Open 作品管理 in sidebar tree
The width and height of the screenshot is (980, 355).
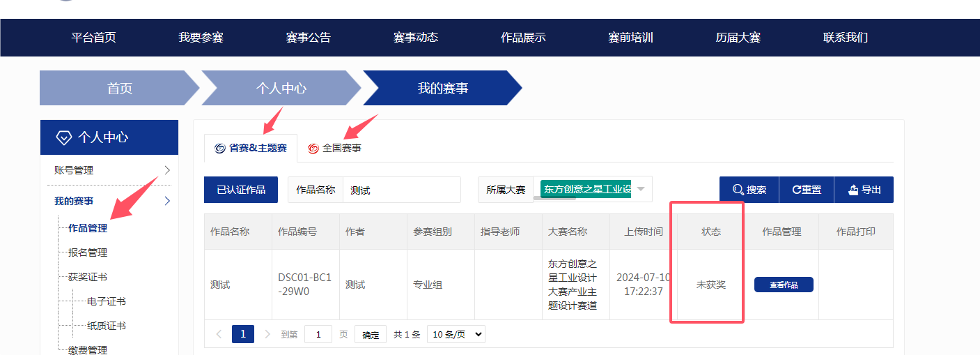88,228
